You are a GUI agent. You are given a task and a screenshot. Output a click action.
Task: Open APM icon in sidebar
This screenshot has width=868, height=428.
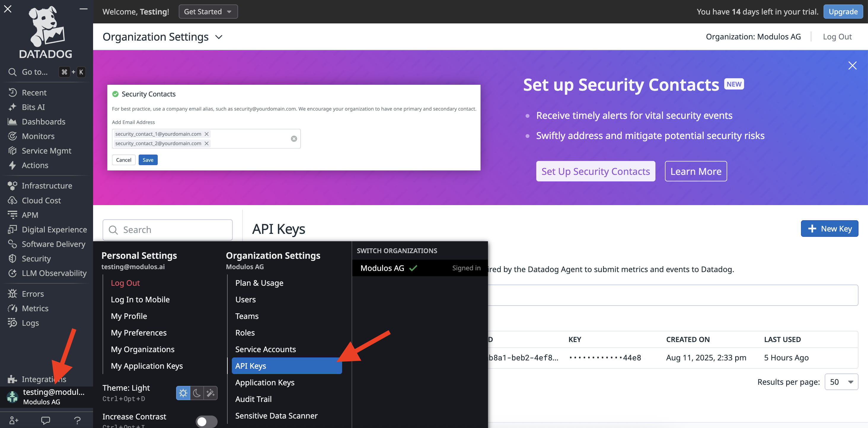pos(12,215)
